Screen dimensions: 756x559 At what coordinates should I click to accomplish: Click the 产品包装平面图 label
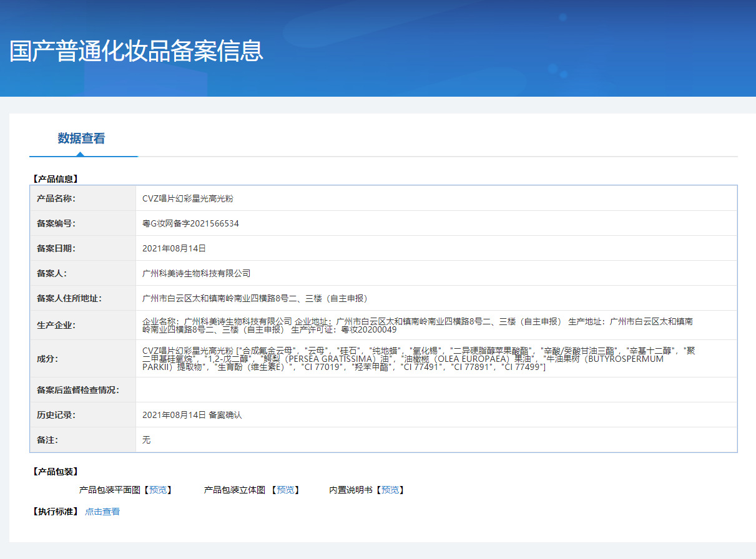pyautogui.click(x=110, y=490)
